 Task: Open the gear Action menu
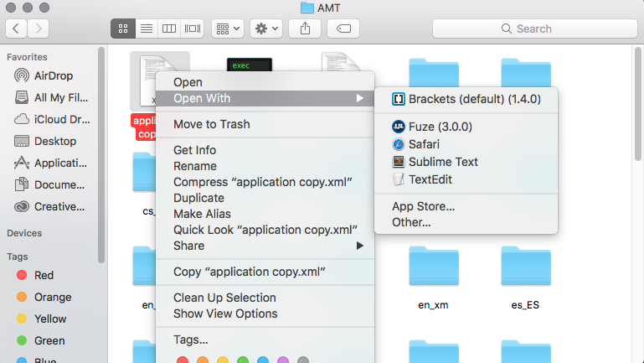(266, 29)
